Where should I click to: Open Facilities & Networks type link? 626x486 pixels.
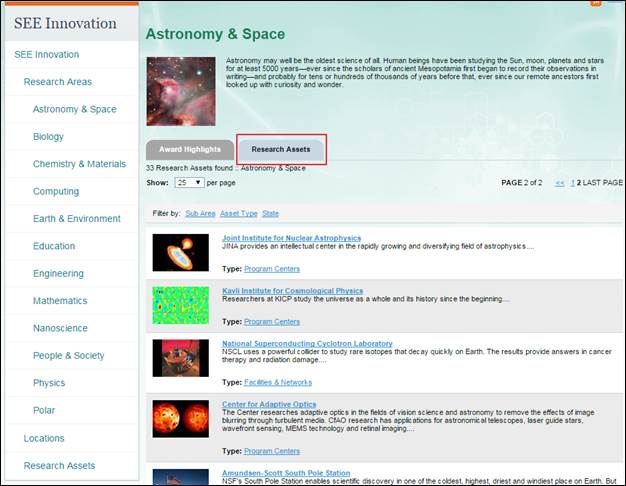[x=278, y=382]
